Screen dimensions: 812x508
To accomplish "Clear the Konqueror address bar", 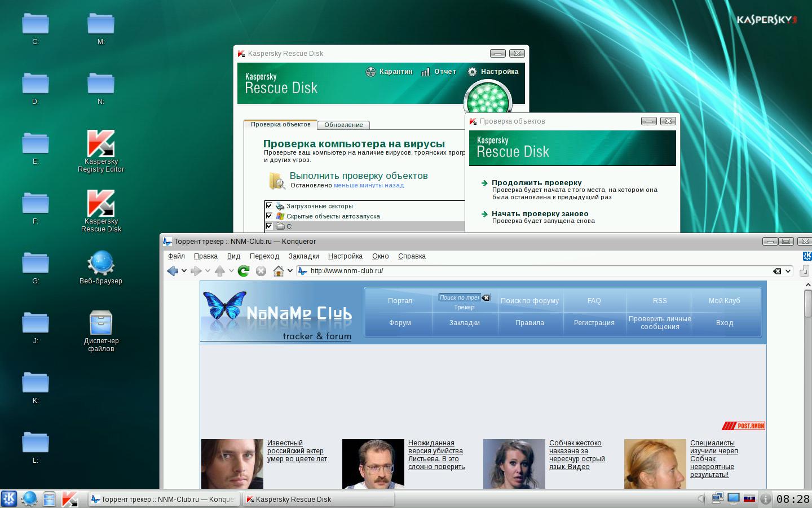I will (x=777, y=271).
